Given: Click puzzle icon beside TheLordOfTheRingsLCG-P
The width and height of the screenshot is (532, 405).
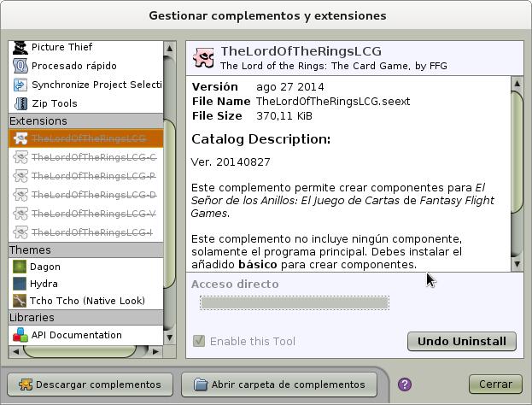Looking at the screenshot, I should 20,176.
